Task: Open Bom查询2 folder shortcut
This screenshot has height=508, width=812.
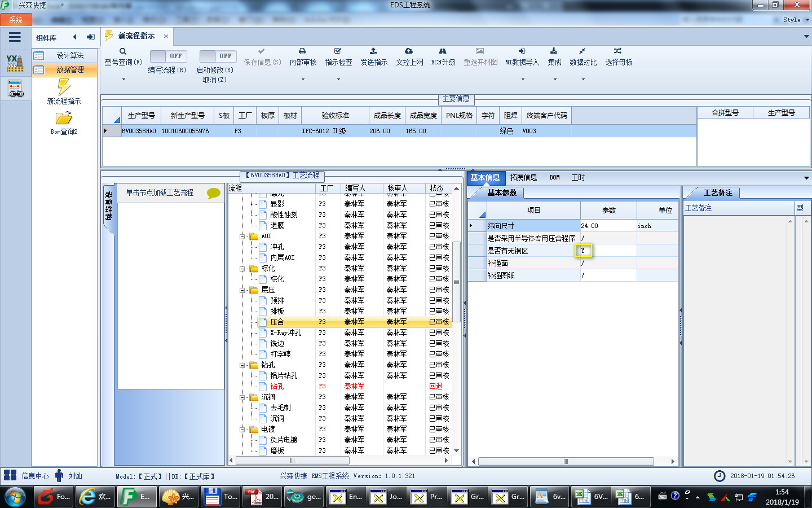Action: [64, 118]
